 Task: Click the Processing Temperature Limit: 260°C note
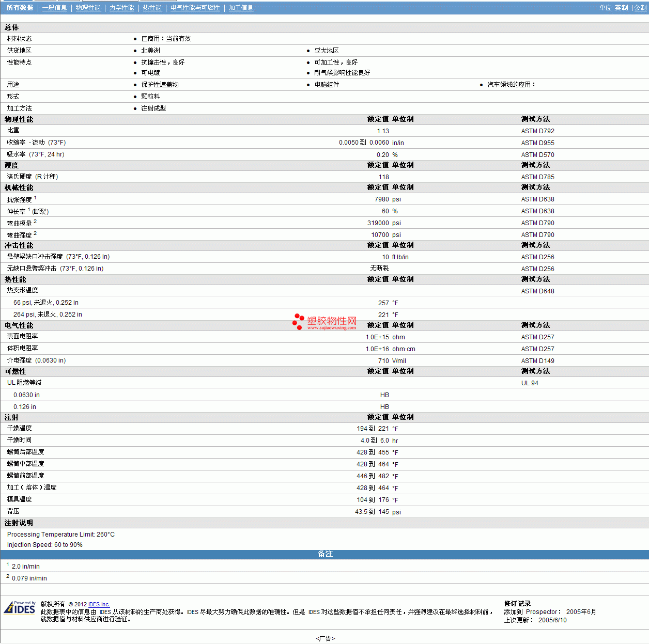61,535
